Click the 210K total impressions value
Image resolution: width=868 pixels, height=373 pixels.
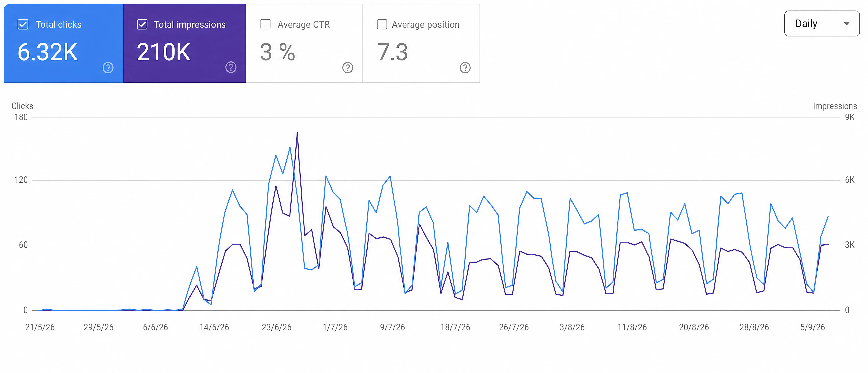(163, 52)
